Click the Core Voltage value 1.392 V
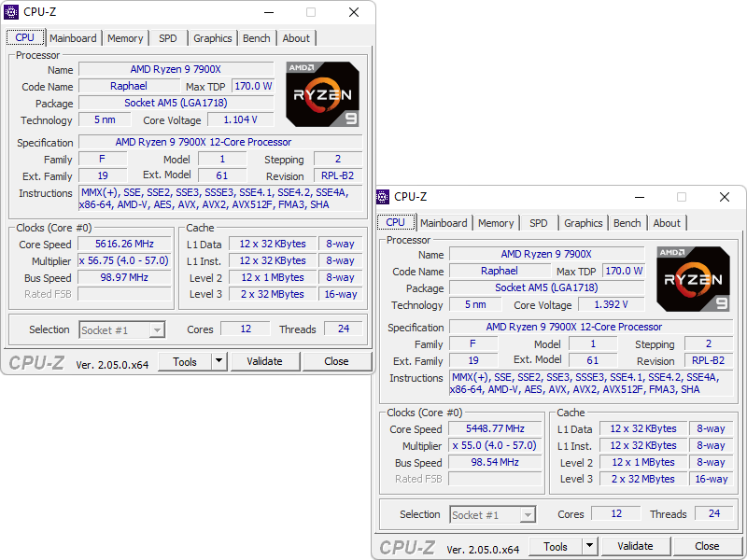This screenshot has width=747, height=560. (x=612, y=304)
